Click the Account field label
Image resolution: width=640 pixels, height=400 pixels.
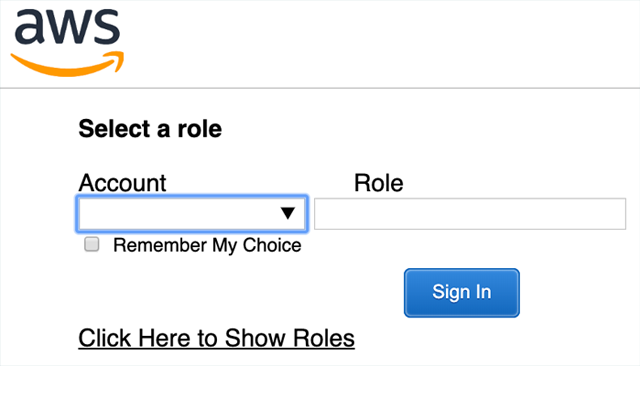pyautogui.click(x=122, y=183)
